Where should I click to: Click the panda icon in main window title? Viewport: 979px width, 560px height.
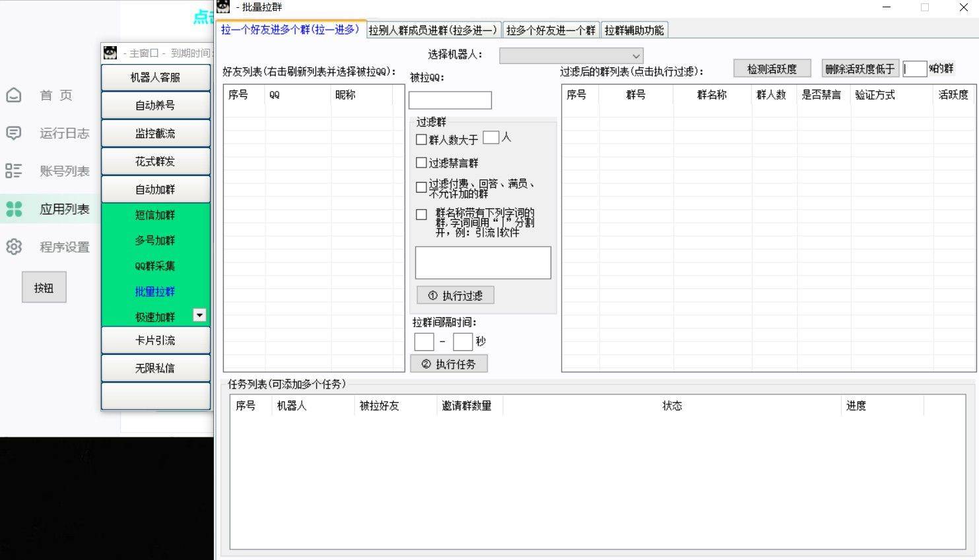pyautogui.click(x=110, y=53)
